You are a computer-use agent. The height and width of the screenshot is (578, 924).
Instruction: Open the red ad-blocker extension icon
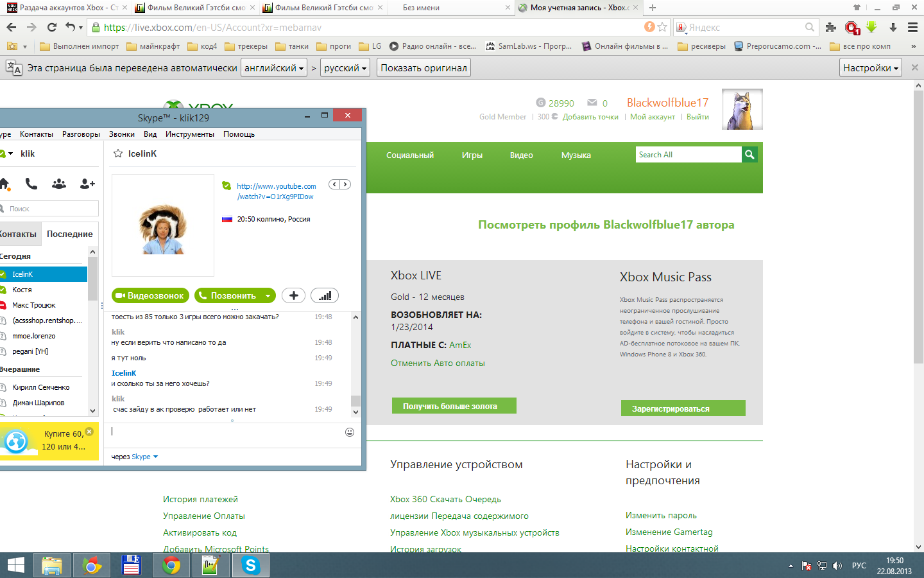point(851,27)
